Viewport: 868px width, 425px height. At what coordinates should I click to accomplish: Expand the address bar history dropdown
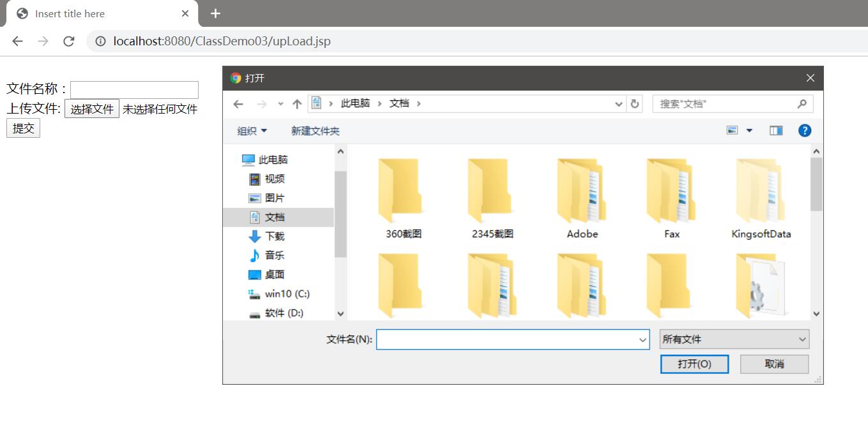tap(617, 103)
